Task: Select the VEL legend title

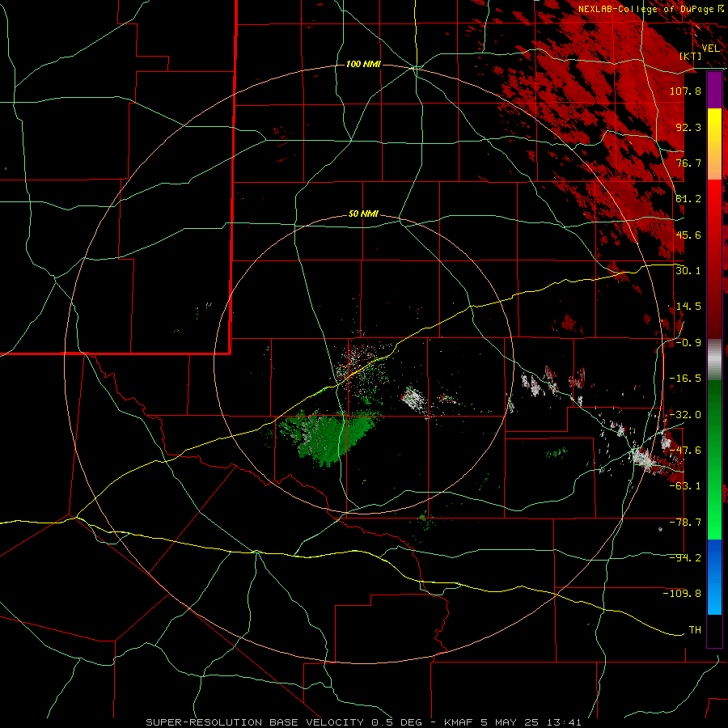Action: coord(710,49)
